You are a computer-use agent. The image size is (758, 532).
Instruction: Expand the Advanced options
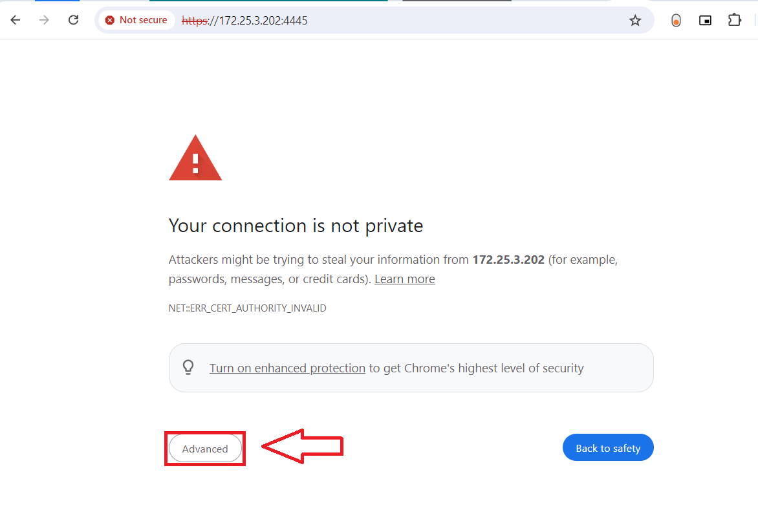tap(205, 449)
